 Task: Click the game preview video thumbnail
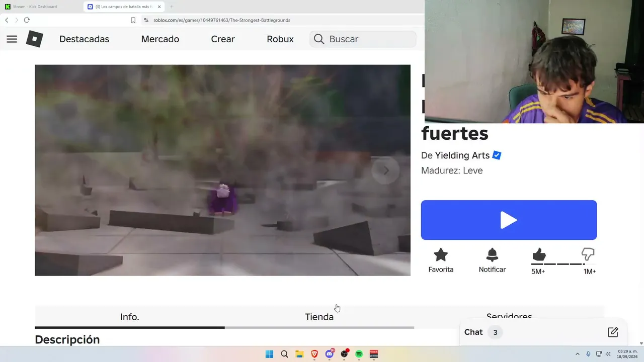pos(222,170)
